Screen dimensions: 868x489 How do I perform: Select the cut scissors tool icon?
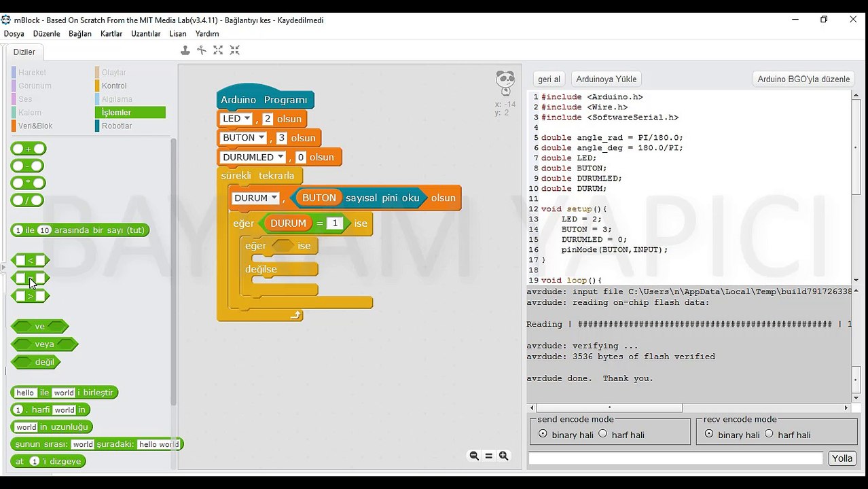point(202,50)
